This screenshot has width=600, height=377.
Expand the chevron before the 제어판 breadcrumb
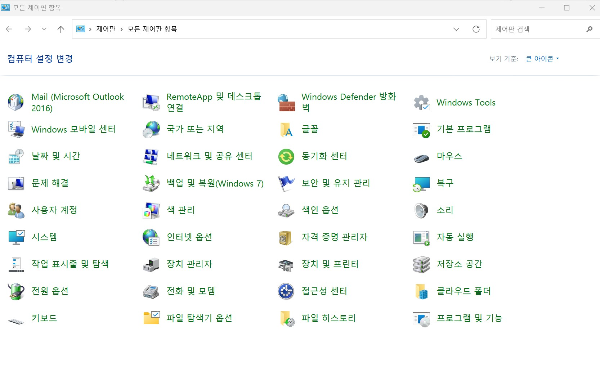[x=90, y=29]
